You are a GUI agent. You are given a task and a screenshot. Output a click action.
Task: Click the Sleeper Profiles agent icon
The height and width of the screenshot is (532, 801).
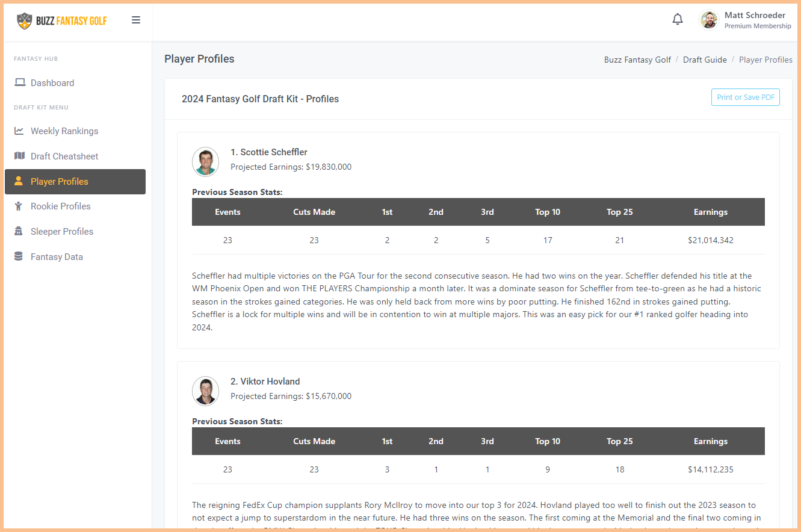point(19,231)
